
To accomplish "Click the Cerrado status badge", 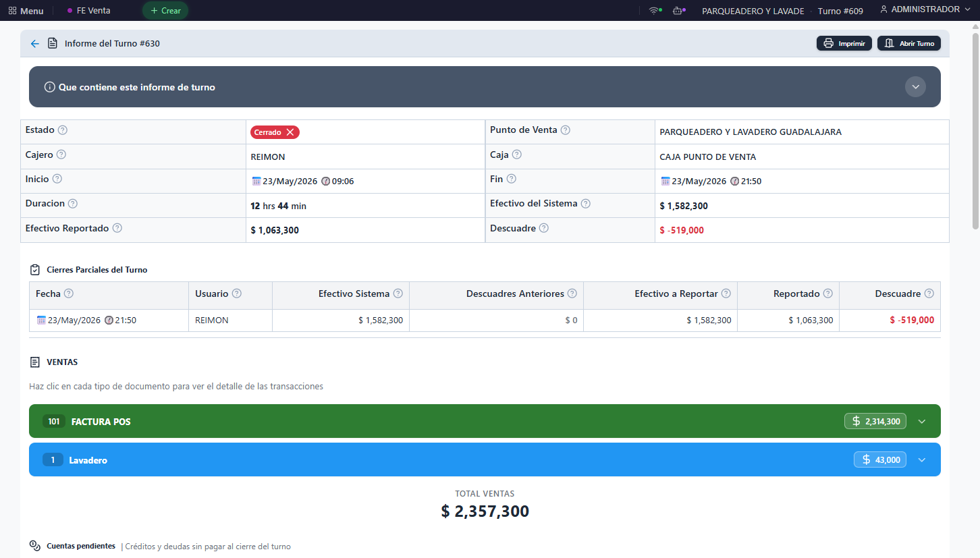I will (275, 132).
